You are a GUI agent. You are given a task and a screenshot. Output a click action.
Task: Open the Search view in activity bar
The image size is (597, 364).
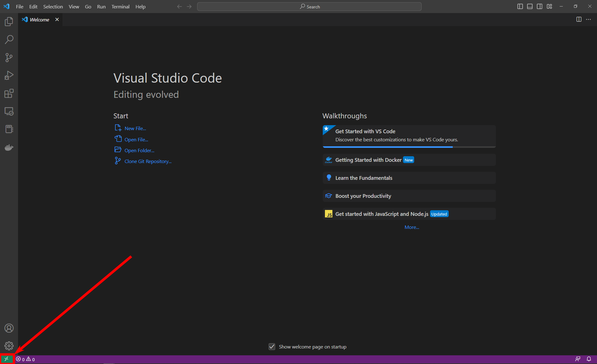tap(9, 39)
